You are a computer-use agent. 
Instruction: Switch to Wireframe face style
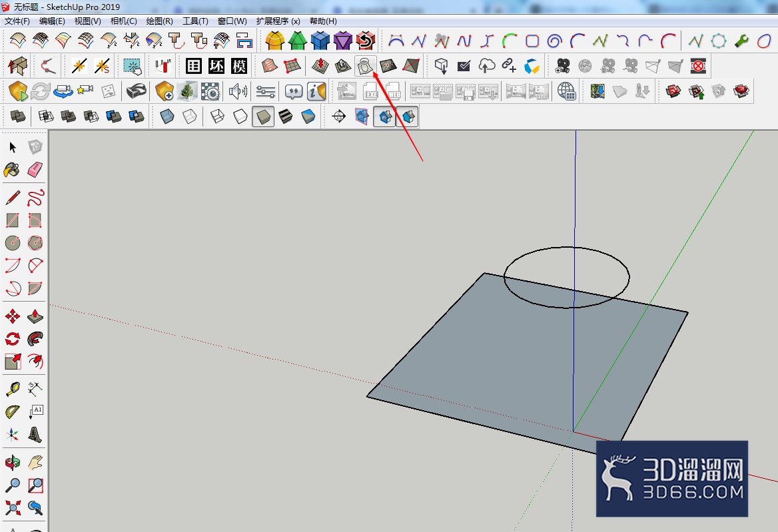click(217, 117)
